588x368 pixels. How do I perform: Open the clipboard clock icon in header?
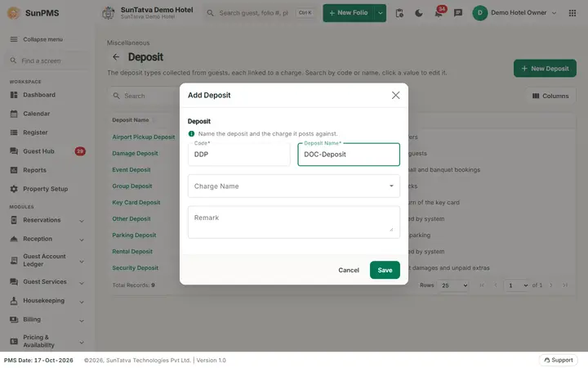(x=399, y=13)
